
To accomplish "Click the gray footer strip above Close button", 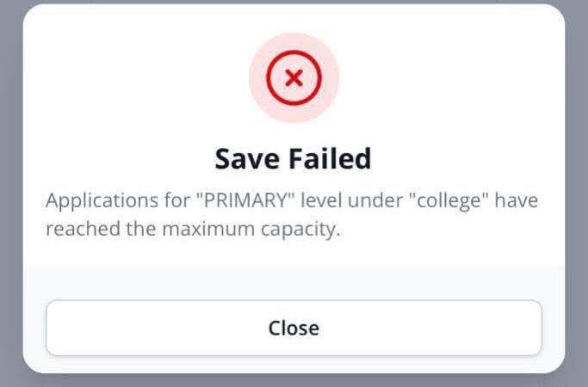I will coord(294,280).
